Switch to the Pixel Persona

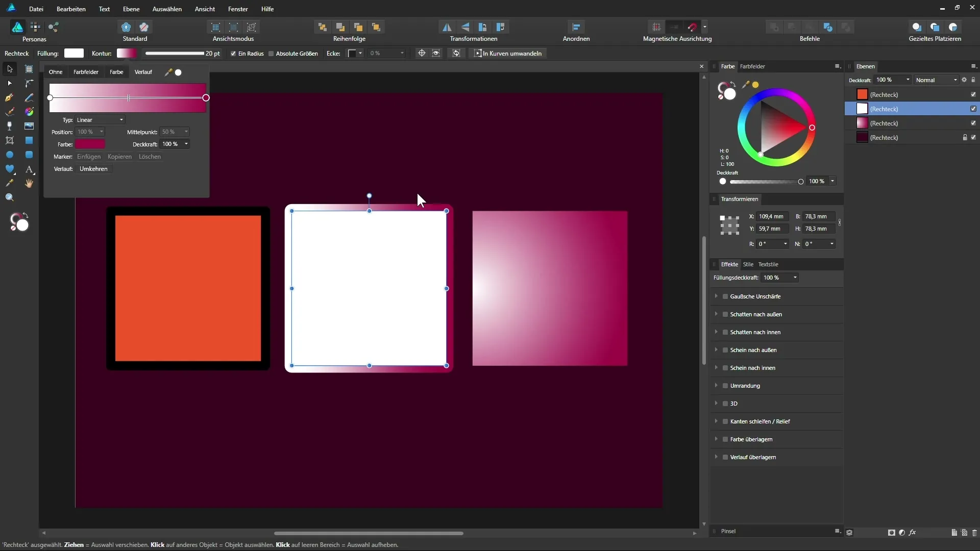(35, 27)
